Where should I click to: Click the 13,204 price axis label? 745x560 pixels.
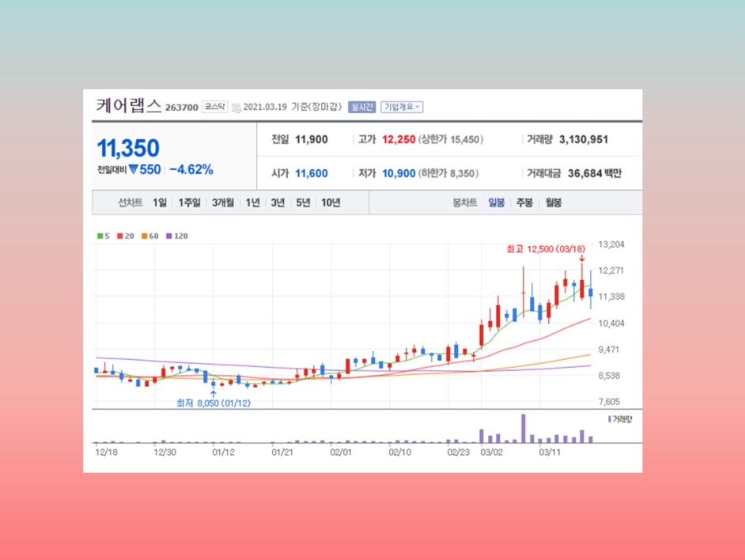click(x=611, y=244)
